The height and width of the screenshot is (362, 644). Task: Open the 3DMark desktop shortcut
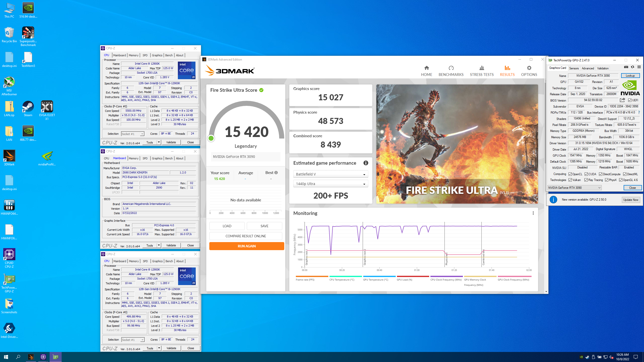pos(9,158)
